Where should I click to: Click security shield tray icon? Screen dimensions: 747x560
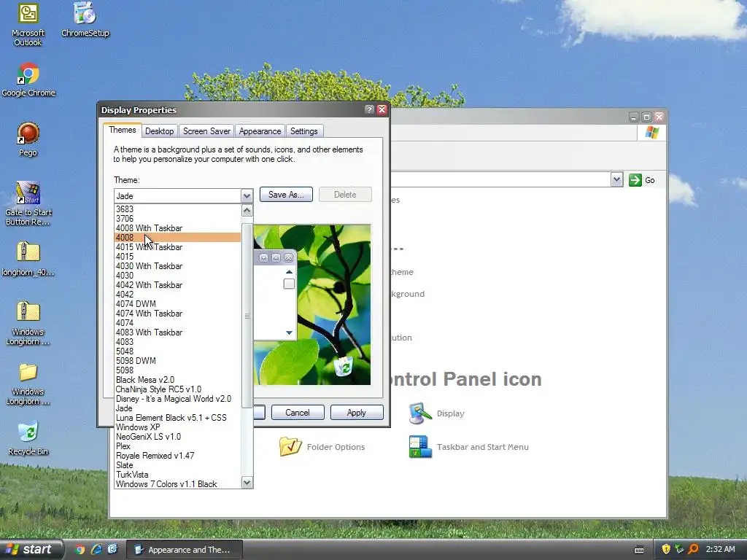click(x=666, y=550)
